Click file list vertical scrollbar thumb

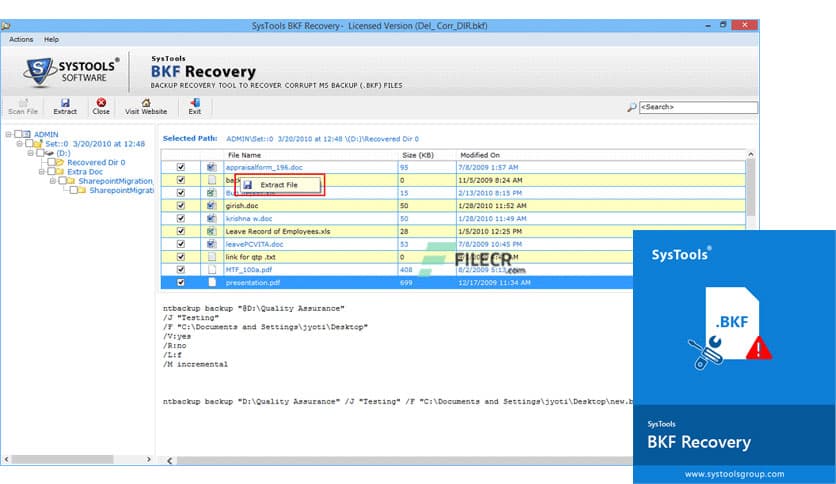(x=751, y=188)
